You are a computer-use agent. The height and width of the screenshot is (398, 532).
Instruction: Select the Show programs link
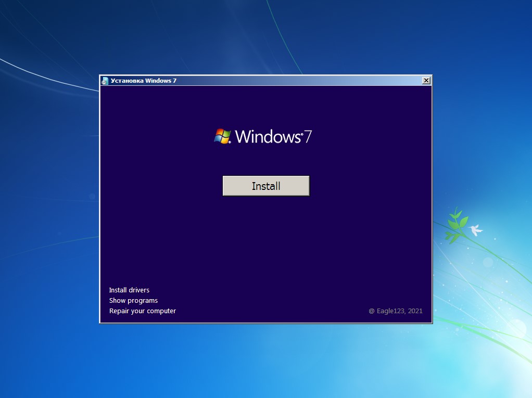(x=133, y=300)
